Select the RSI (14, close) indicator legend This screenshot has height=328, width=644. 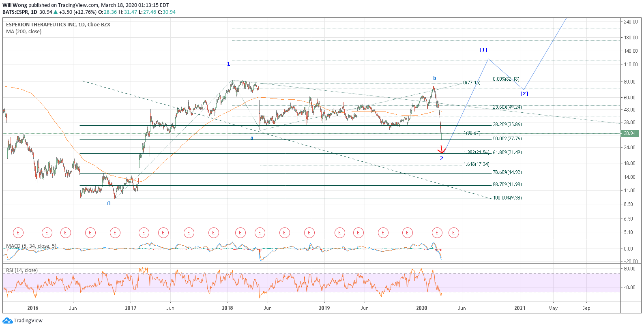click(x=22, y=270)
